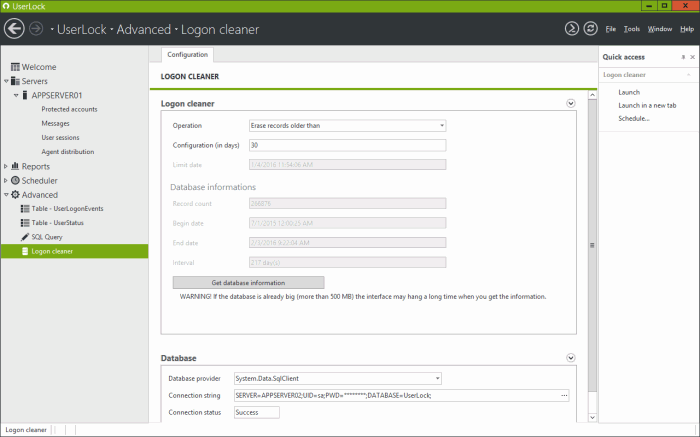Image resolution: width=700 pixels, height=437 pixels.
Task: Click the Servers icon in the tree
Action: (x=15, y=81)
